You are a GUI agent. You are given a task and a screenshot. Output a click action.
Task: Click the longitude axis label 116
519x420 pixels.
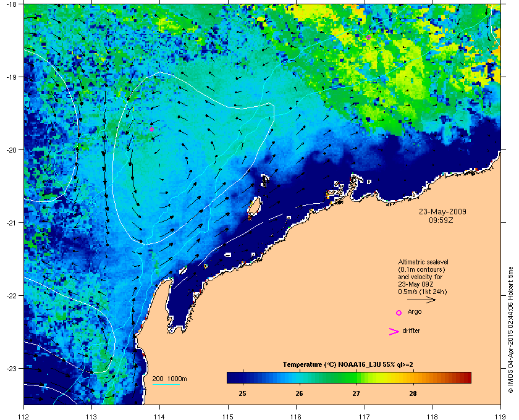296,416
